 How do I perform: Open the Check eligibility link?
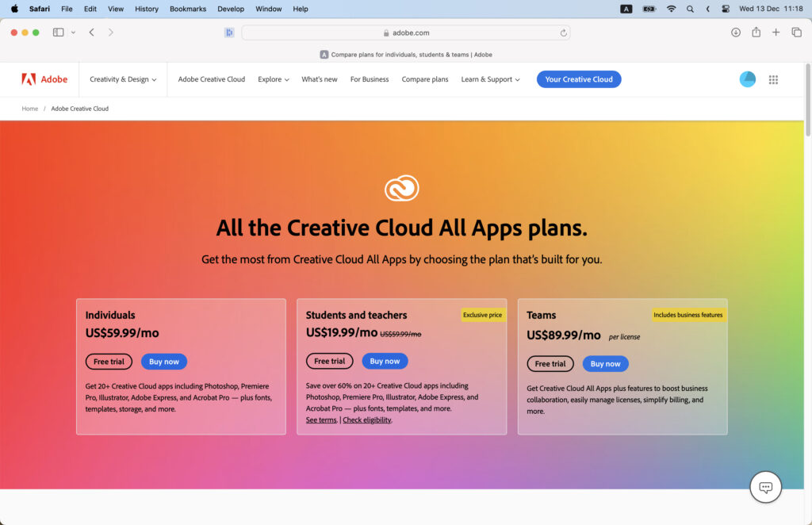coord(368,420)
